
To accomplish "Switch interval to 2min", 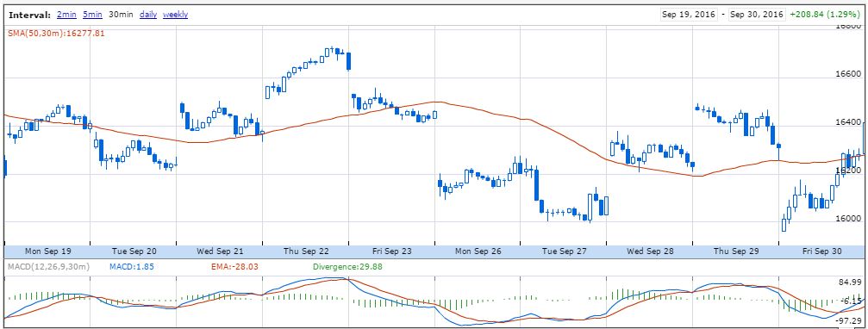I will pyautogui.click(x=66, y=15).
